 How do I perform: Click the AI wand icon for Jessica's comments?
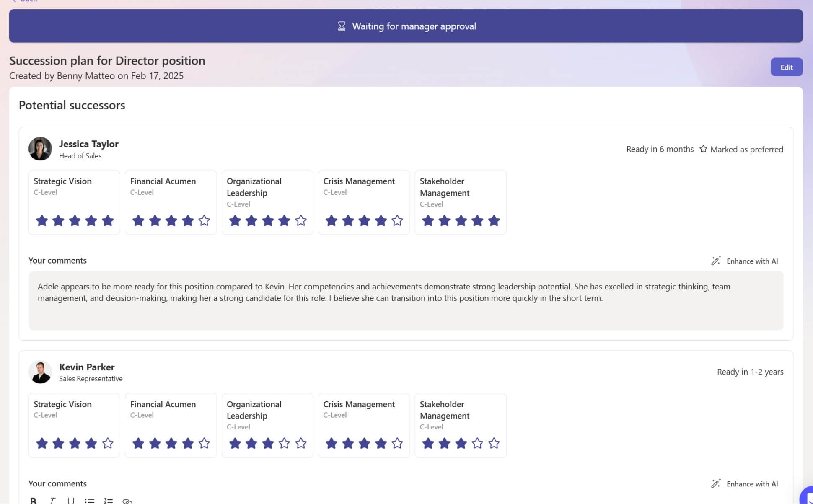pyautogui.click(x=716, y=261)
